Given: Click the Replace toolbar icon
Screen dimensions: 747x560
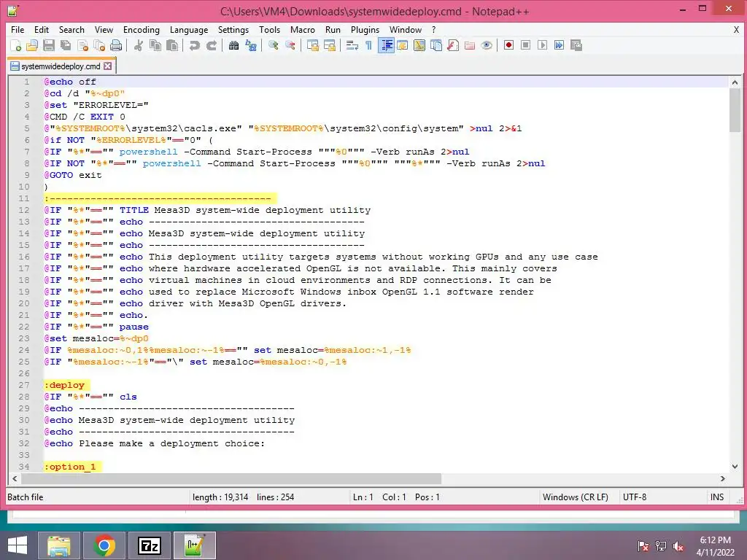Looking at the screenshot, I should point(251,45).
